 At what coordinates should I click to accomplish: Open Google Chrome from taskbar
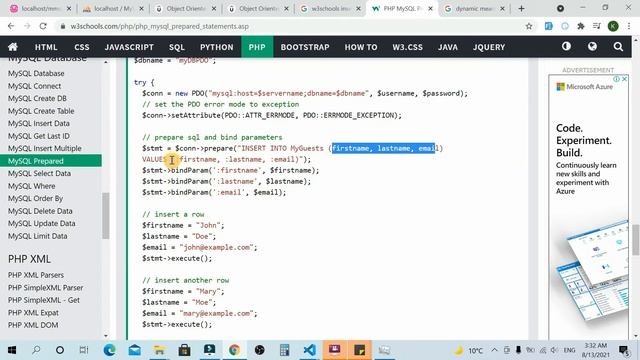[234, 350]
